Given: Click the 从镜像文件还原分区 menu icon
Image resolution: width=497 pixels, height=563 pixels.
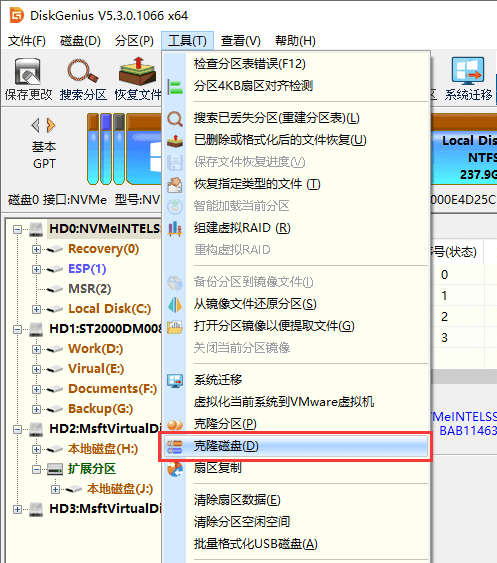Looking at the screenshot, I should [175, 304].
